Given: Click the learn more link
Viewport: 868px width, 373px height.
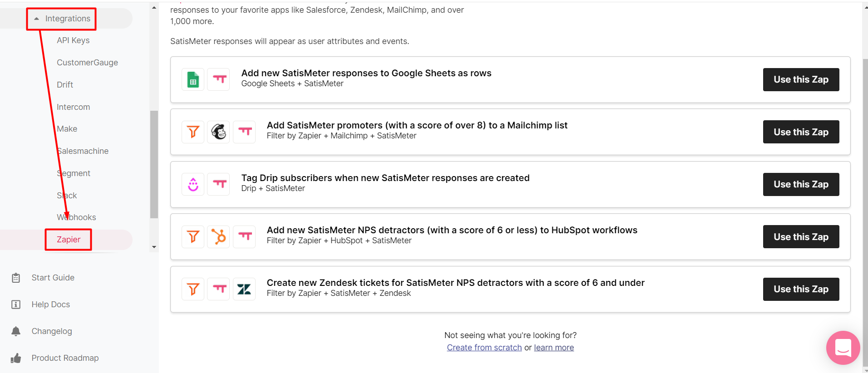Looking at the screenshot, I should click(x=554, y=348).
